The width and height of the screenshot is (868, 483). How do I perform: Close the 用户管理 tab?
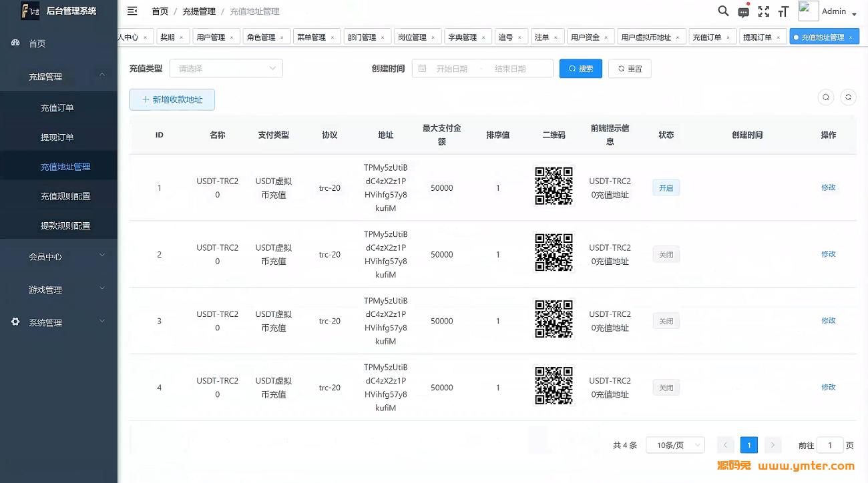point(232,37)
